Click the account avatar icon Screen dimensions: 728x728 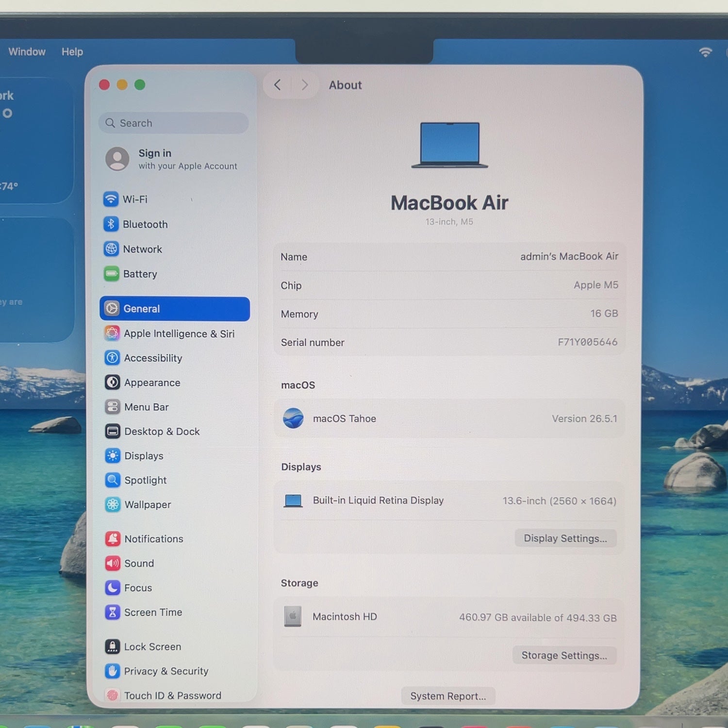tap(117, 159)
